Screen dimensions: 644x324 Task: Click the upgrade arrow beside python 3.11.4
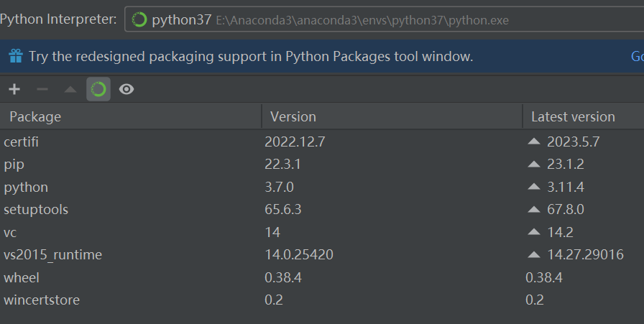[x=533, y=187]
